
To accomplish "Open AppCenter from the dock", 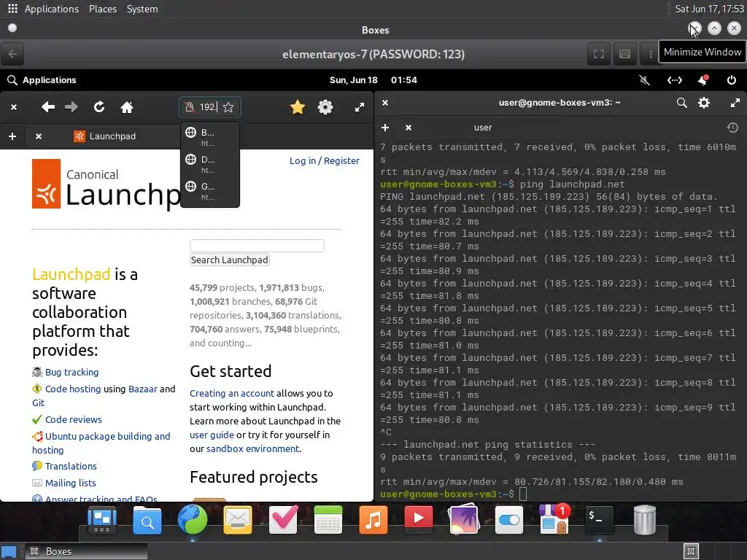I will pos(554,518).
